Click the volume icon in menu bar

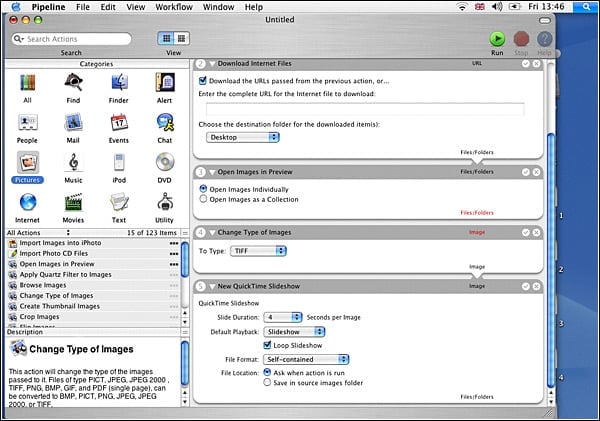pyautogui.click(x=497, y=7)
